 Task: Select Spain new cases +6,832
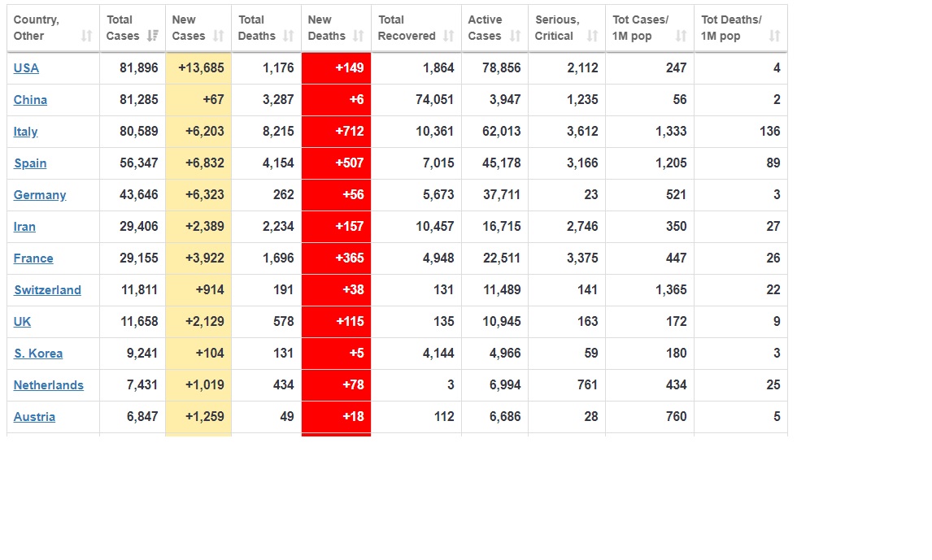204,163
